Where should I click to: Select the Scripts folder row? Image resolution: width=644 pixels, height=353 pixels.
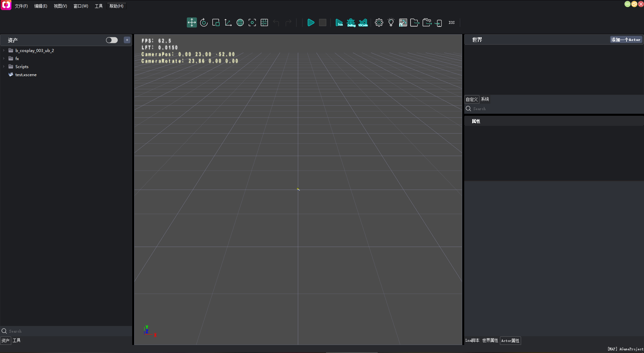click(x=66, y=66)
